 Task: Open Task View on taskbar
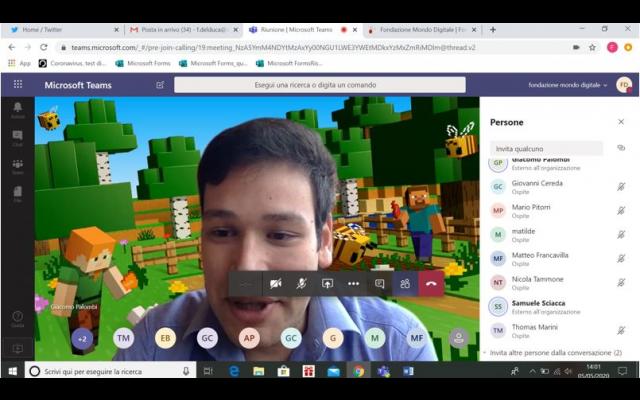(x=208, y=371)
